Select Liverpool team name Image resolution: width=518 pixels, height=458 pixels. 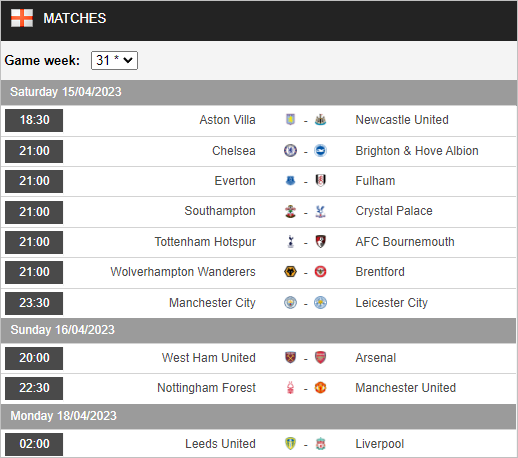tap(379, 444)
